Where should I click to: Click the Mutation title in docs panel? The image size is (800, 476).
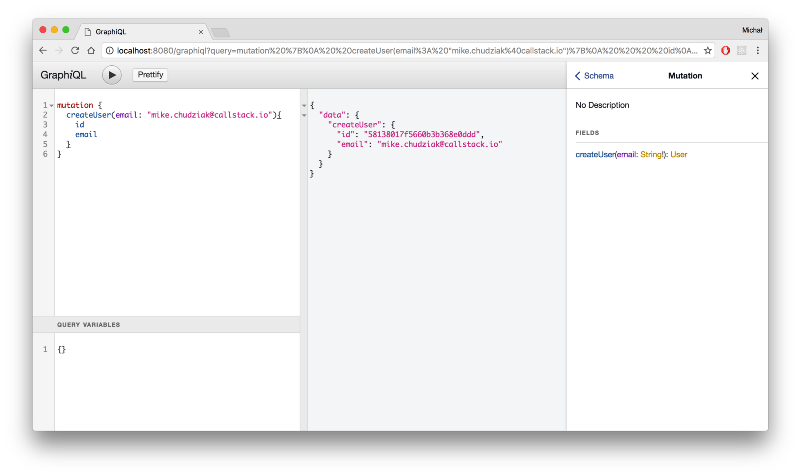click(685, 76)
